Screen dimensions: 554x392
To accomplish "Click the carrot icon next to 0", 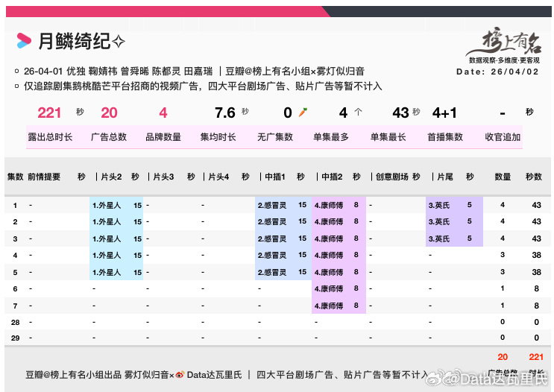I will 303,113.
